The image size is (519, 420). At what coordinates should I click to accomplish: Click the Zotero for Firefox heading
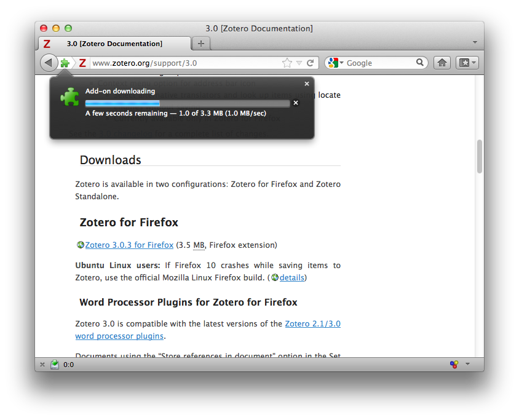[x=129, y=222]
